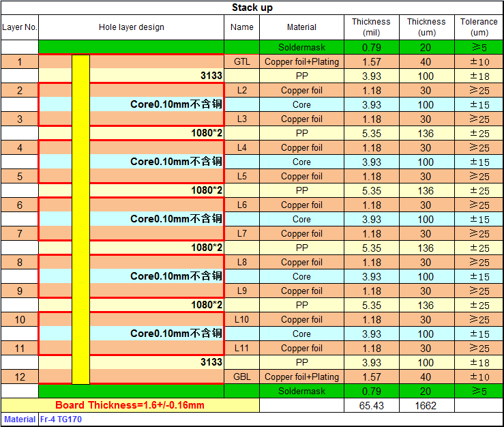Click "Copper foil+Plating" in the GTL row
Viewport: 504px width, 427px height.
[301, 61]
